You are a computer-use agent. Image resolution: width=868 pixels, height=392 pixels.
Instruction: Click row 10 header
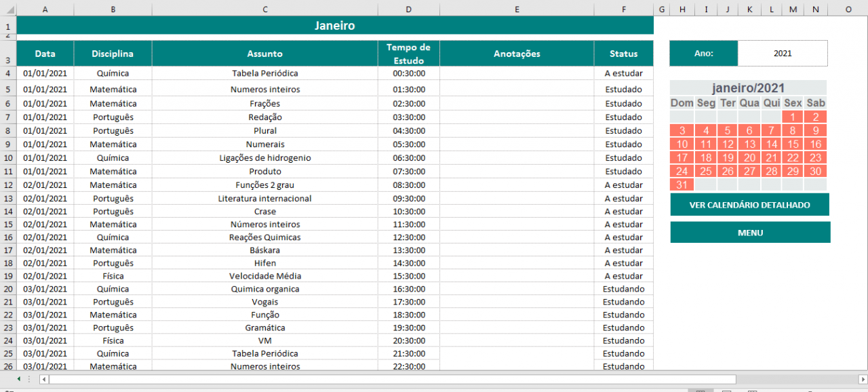pyautogui.click(x=7, y=157)
